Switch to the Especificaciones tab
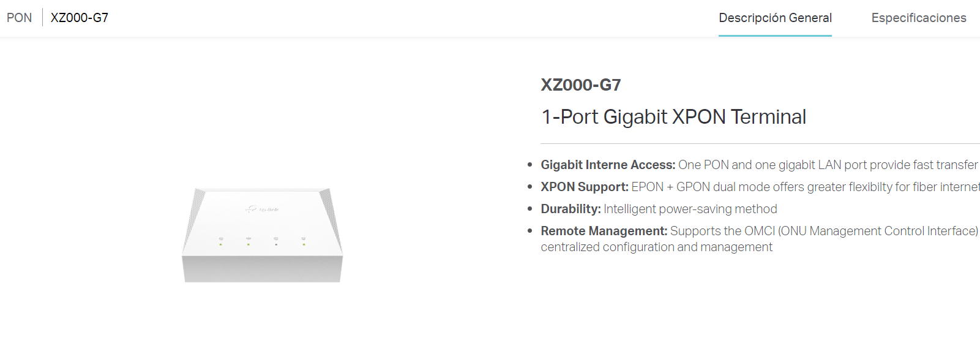 click(919, 18)
